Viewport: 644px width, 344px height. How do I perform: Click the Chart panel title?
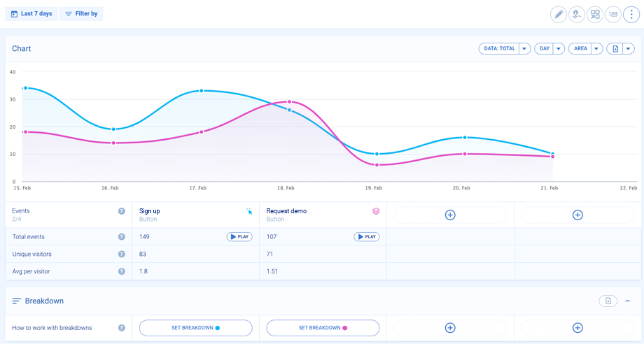(x=22, y=48)
